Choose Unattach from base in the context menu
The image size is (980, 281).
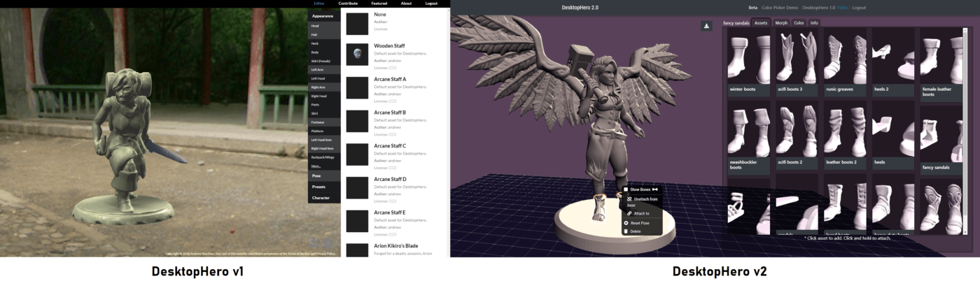point(641,202)
